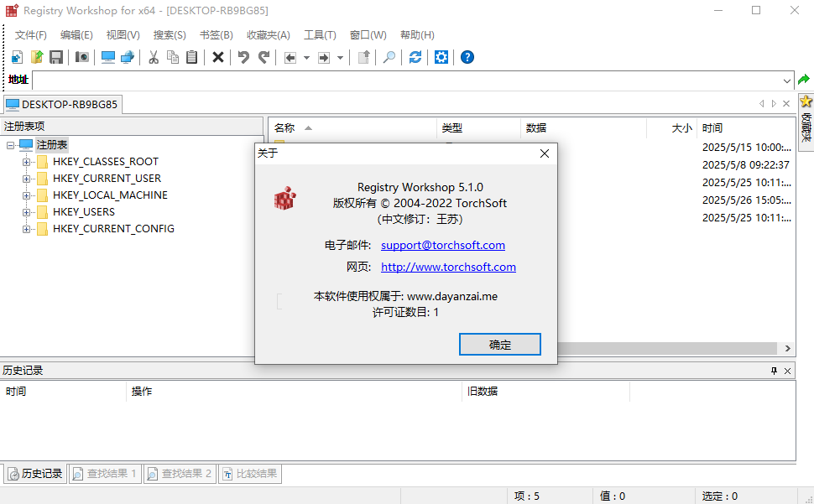The height and width of the screenshot is (504, 814).
Task: Click the connect remote registry globe icon
Action: click(128, 57)
